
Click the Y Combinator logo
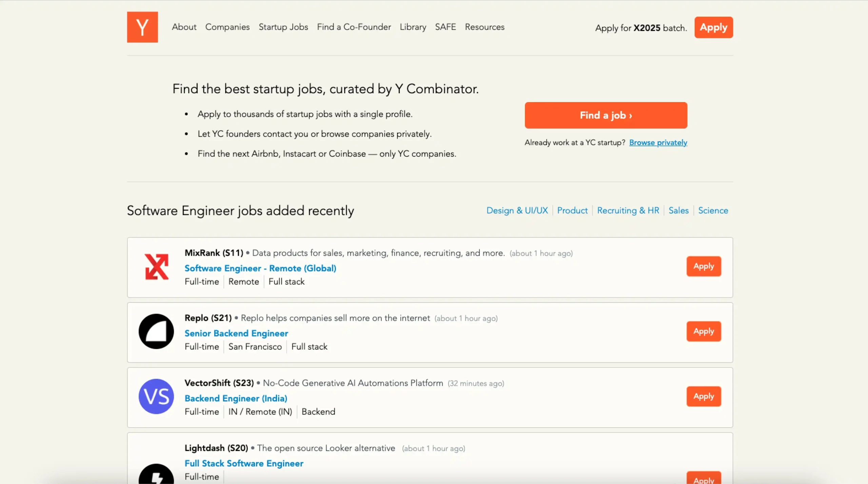point(142,27)
